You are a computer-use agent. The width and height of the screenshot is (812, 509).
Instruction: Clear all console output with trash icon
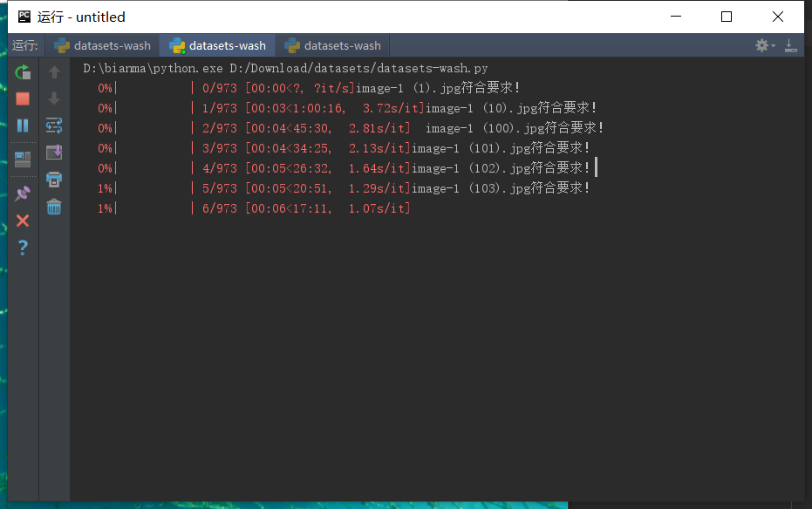pyautogui.click(x=53, y=207)
